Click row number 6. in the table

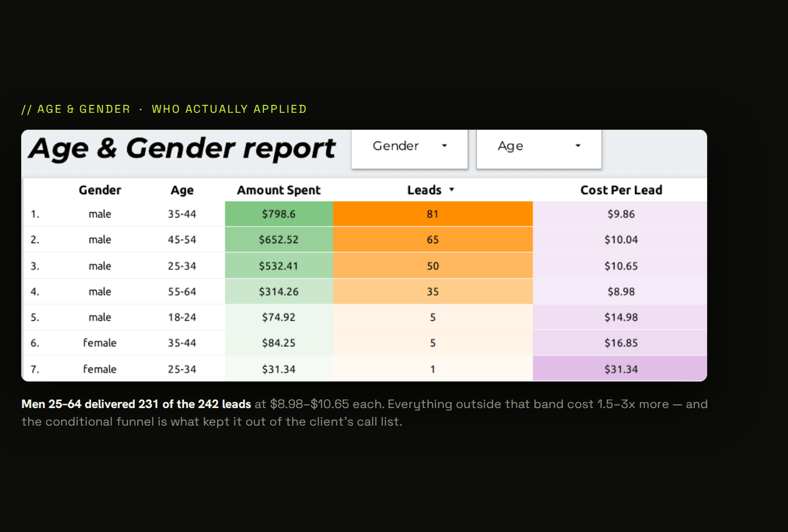[35, 343]
